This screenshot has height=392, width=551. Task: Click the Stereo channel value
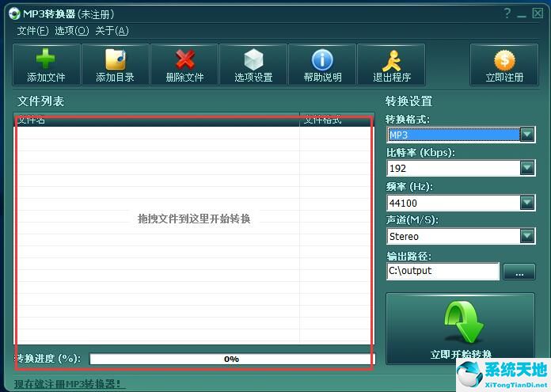404,237
